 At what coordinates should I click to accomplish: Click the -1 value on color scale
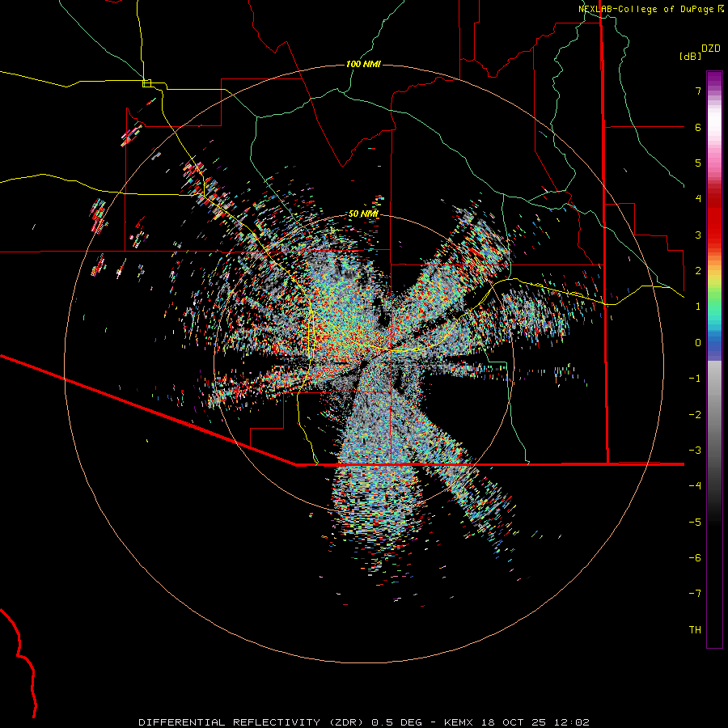[695, 379]
